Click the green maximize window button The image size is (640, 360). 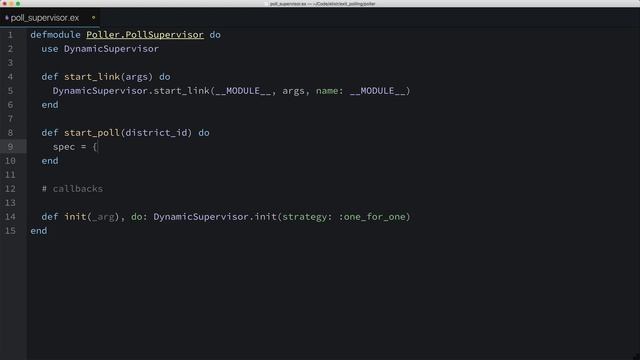18,4
